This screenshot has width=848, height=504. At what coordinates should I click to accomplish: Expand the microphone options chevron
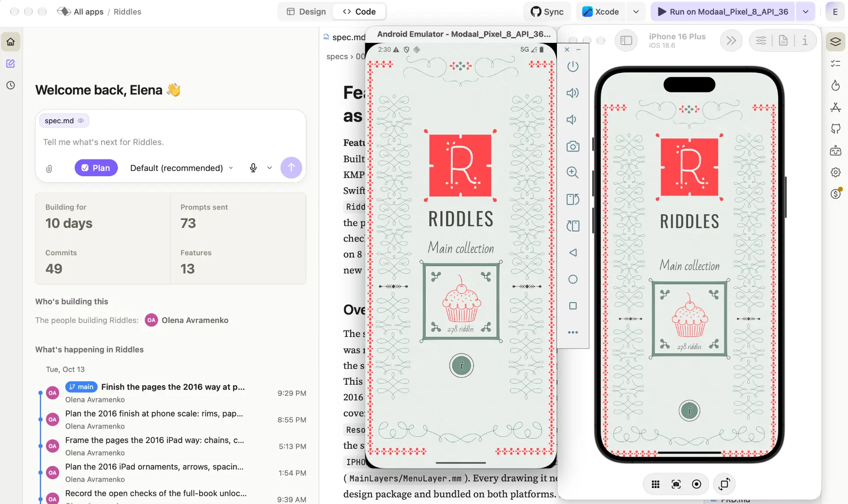269,168
